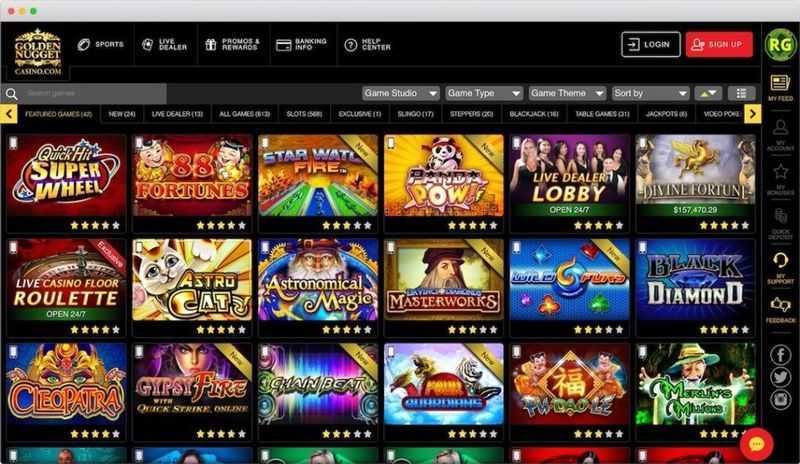Click the Golden Nugget Casino logo
Viewport: 800px width, 464px height.
[38, 52]
